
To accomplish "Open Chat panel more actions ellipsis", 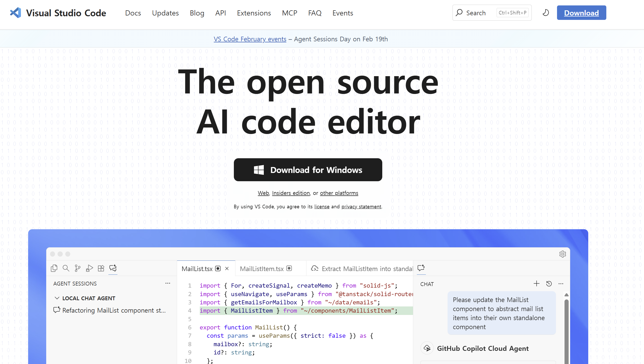I will [x=561, y=284].
